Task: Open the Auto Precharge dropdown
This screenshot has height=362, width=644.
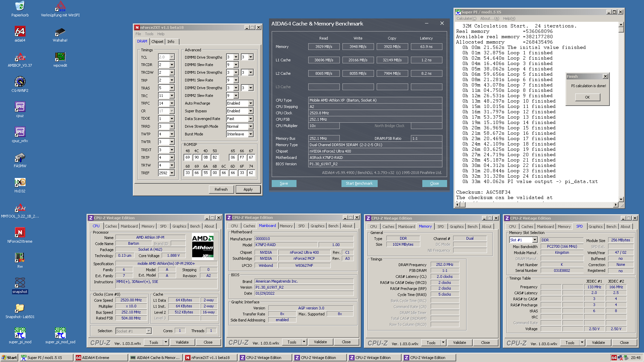Action: point(251,103)
